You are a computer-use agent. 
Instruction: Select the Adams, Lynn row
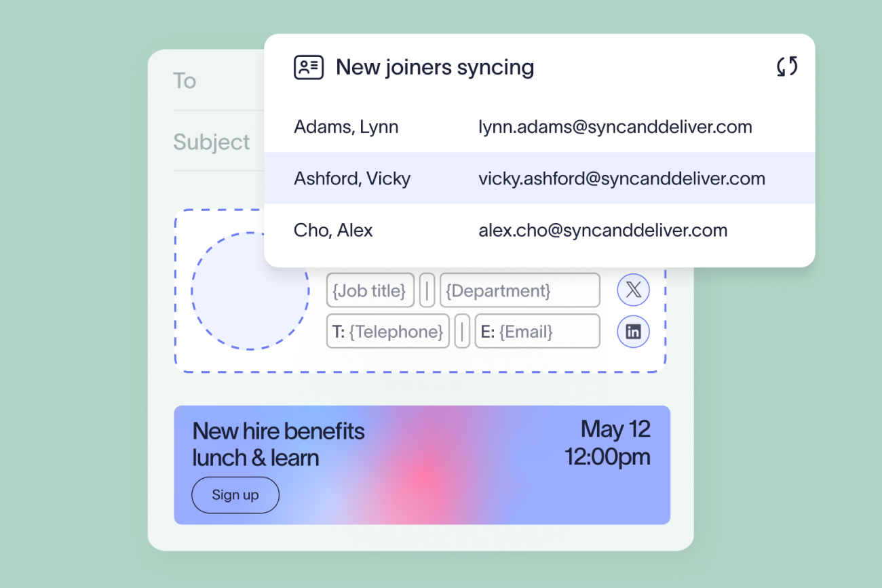click(539, 127)
